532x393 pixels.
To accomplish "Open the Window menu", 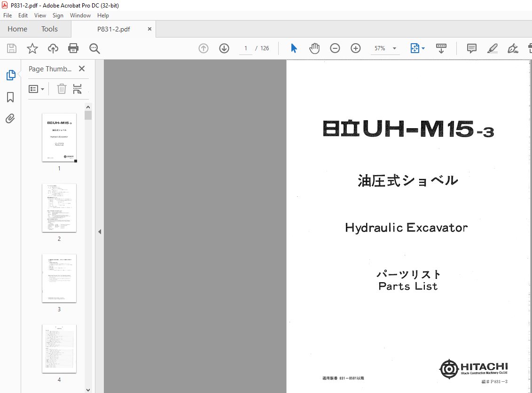I will [x=80, y=15].
